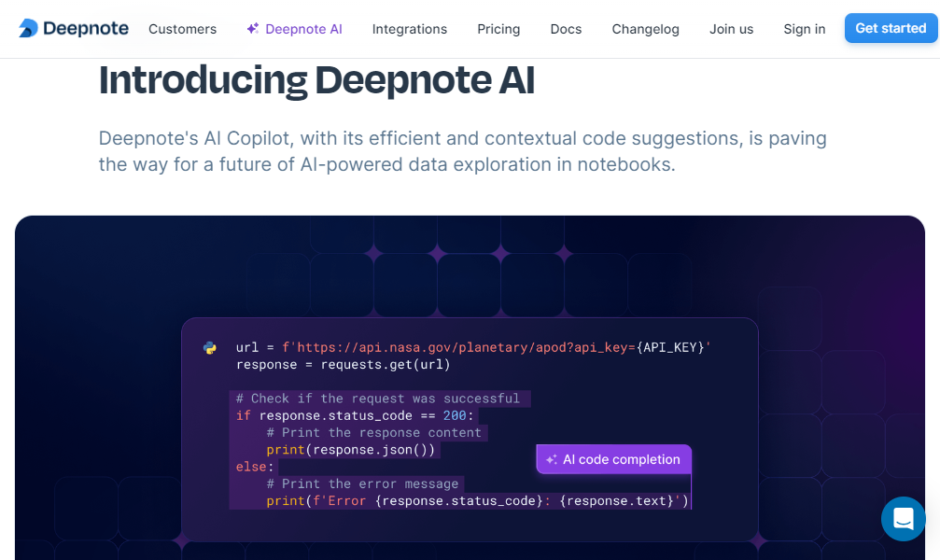Open the Join us page

point(731,29)
